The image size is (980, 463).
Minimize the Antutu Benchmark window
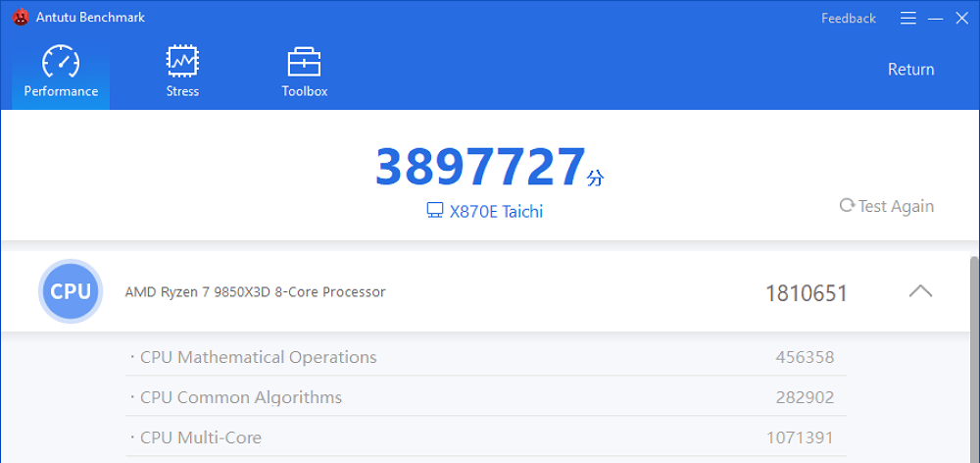tap(935, 18)
